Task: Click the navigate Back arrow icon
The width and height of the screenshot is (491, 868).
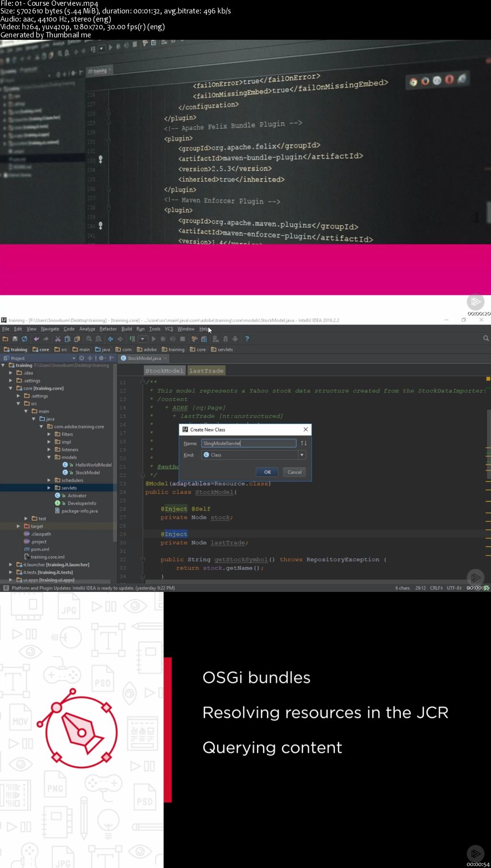Action: 111,339
